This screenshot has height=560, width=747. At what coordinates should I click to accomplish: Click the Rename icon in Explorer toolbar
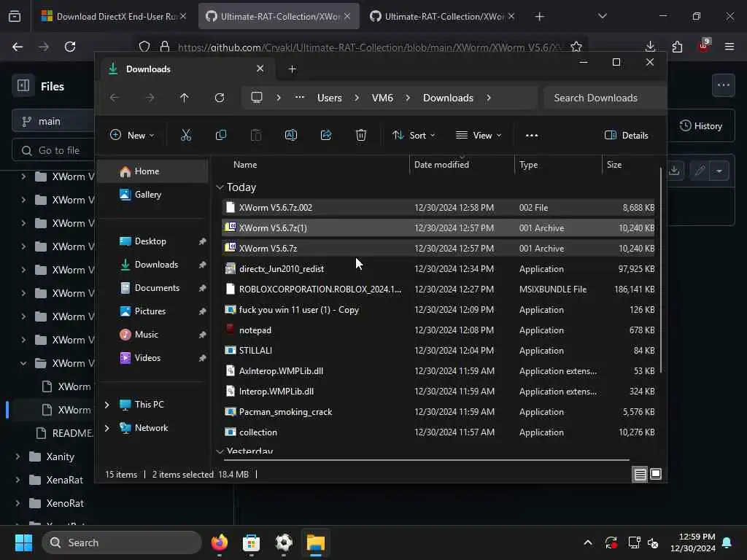(290, 135)
